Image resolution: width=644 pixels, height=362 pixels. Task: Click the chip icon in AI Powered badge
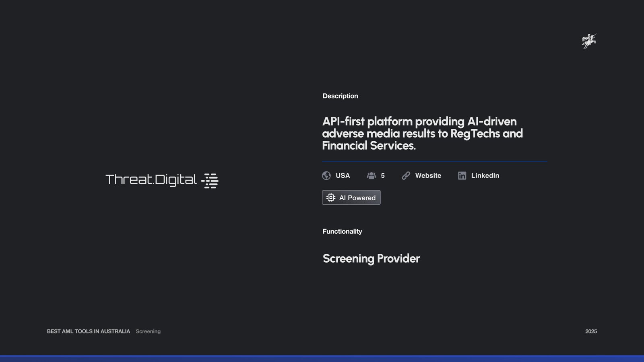point(331,197)
